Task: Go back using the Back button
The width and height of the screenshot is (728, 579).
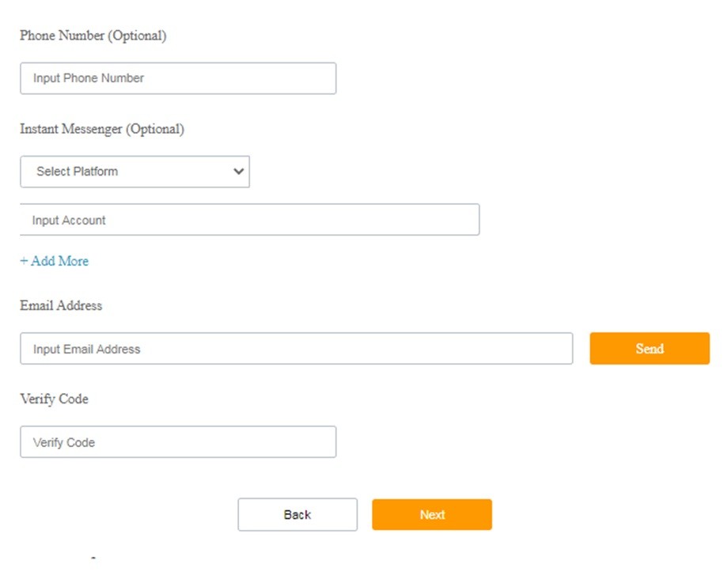Action: [298, 515]
